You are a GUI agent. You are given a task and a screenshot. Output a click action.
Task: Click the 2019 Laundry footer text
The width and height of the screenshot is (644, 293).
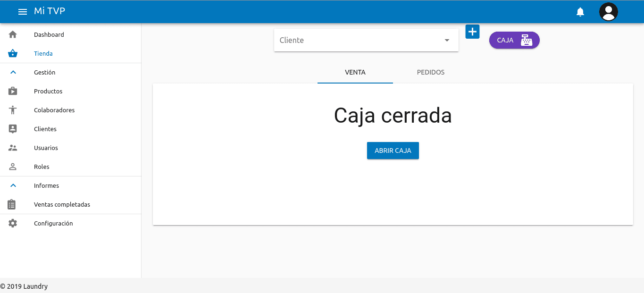tap(24, 286)
